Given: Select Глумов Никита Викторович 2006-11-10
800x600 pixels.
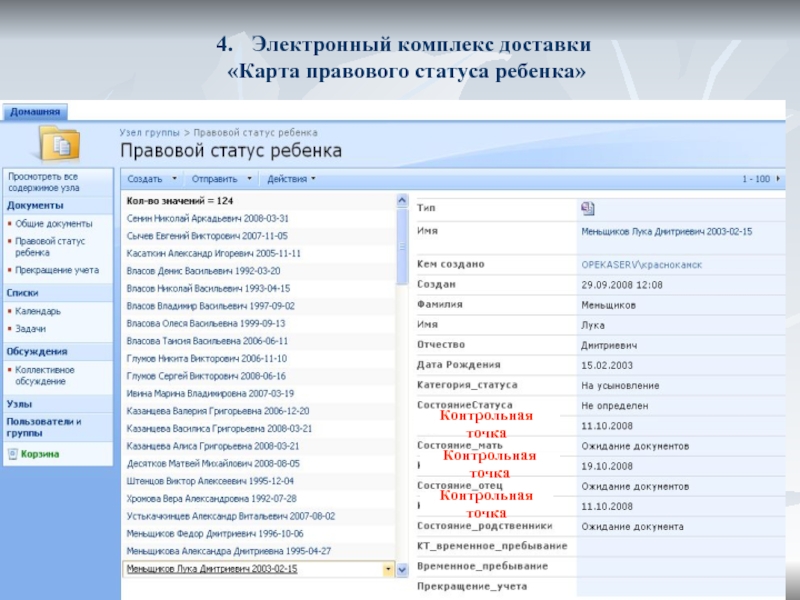Looking at the screenshot, I should click(207, 359).
